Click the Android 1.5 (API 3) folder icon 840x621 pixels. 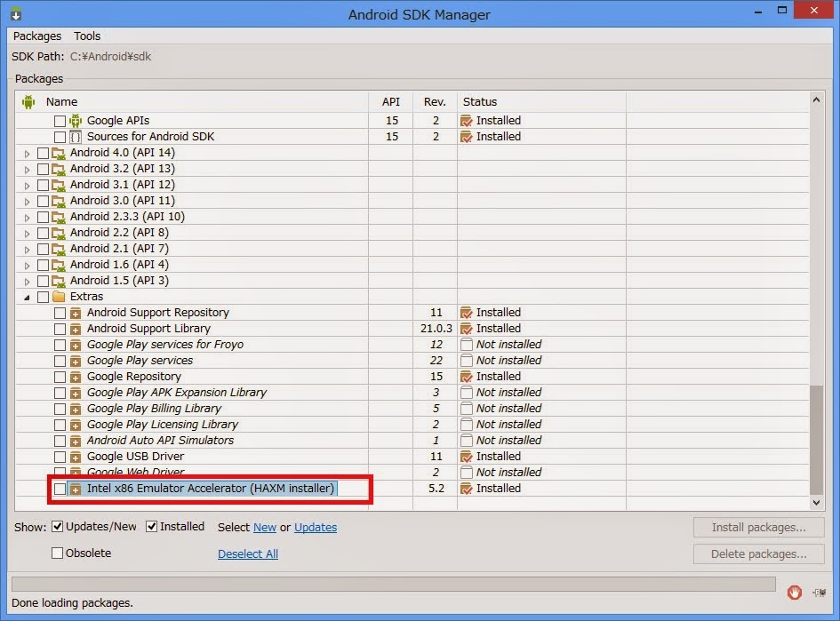[x=59, y=281]
